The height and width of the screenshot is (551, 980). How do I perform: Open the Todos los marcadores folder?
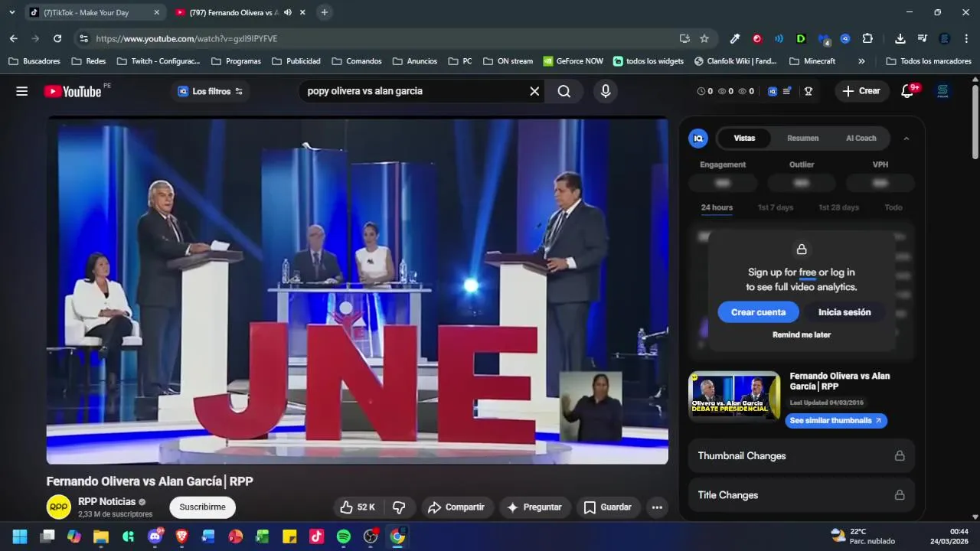[x=929, y=61]
